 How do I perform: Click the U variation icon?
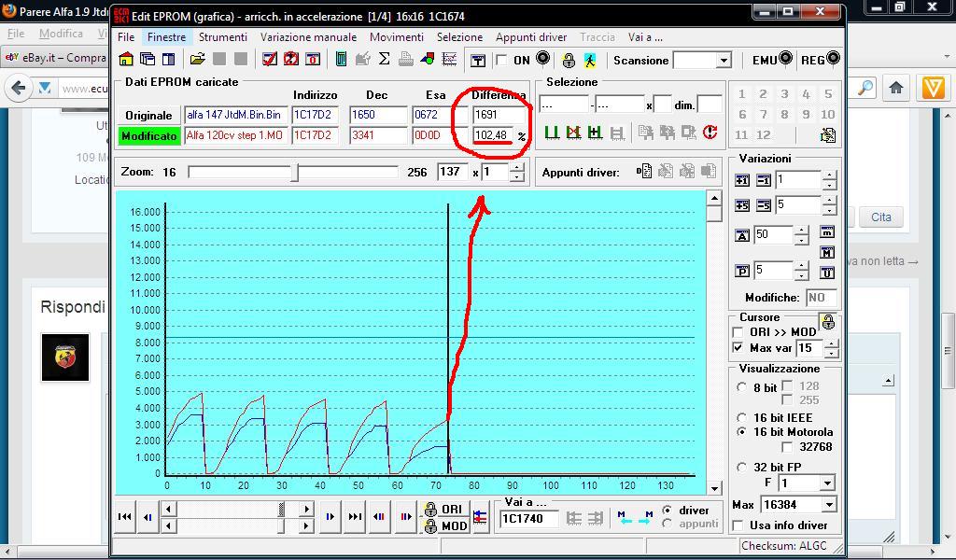click(827, 273)
